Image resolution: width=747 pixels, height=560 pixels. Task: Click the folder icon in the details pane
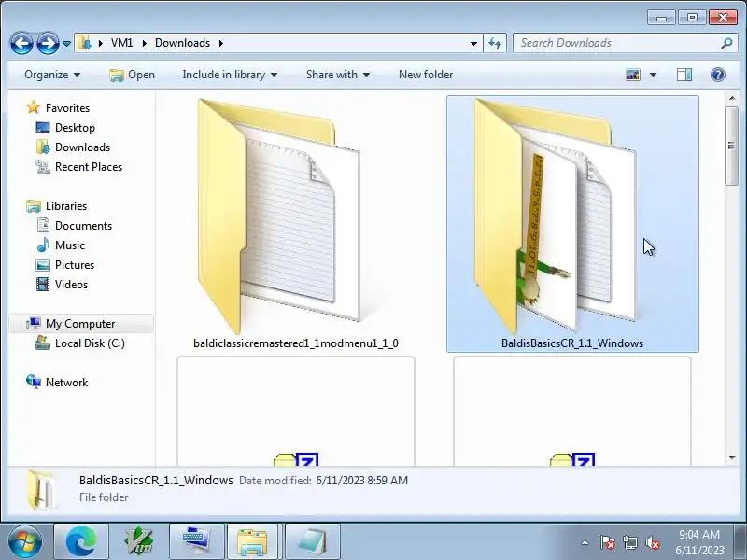coord(42,489)
